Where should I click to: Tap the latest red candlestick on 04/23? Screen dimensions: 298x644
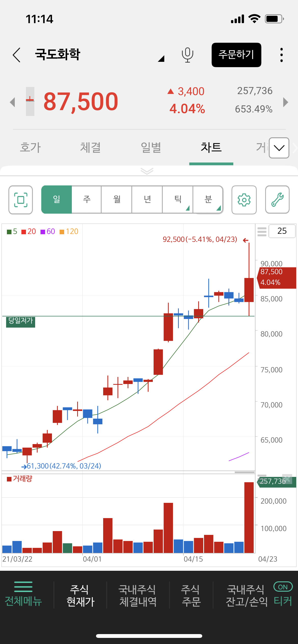(249, 290)
